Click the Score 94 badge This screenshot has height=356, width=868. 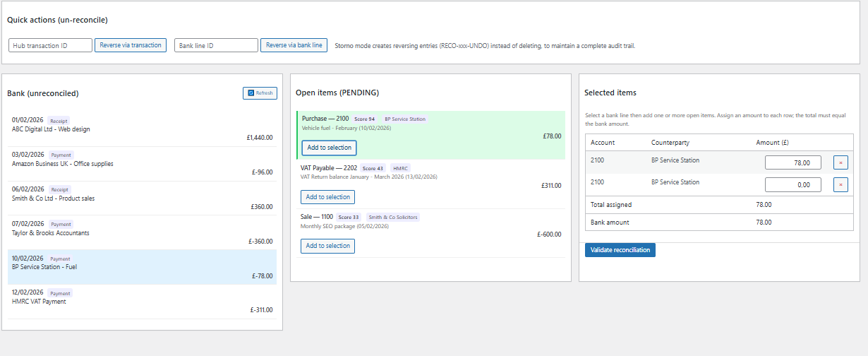pyautogui.click(x=365, y=119)
